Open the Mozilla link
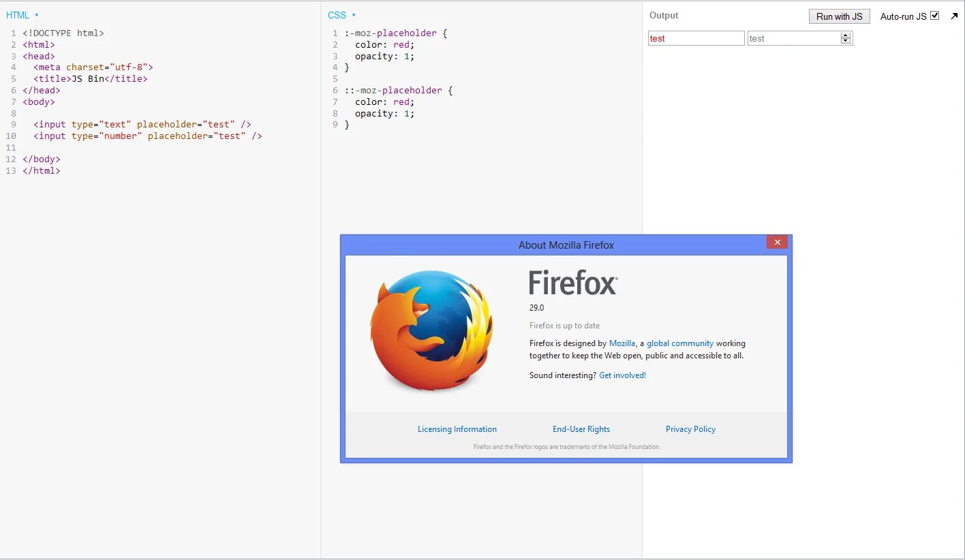965x560 pixels. [x=622, y=343]
